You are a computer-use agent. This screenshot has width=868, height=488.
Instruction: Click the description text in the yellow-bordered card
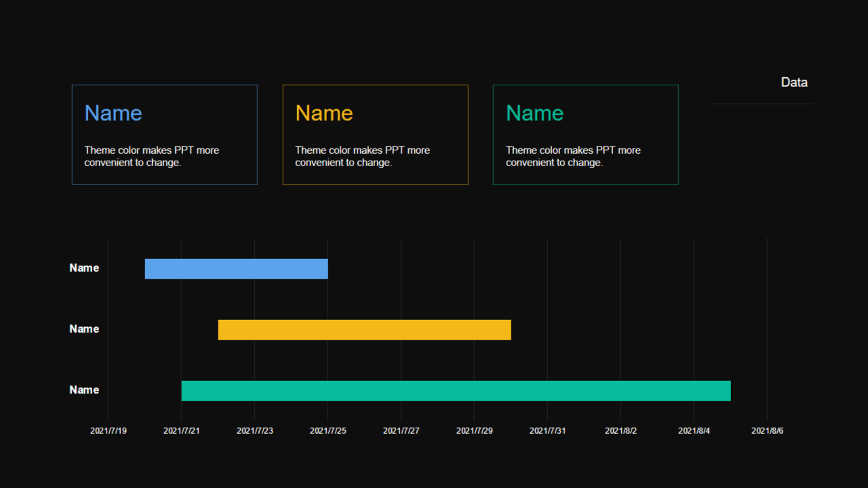[362, 157]
